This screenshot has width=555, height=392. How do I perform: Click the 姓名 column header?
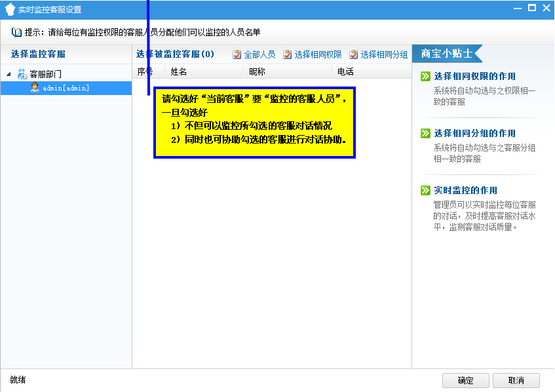[x=179, y=72]
